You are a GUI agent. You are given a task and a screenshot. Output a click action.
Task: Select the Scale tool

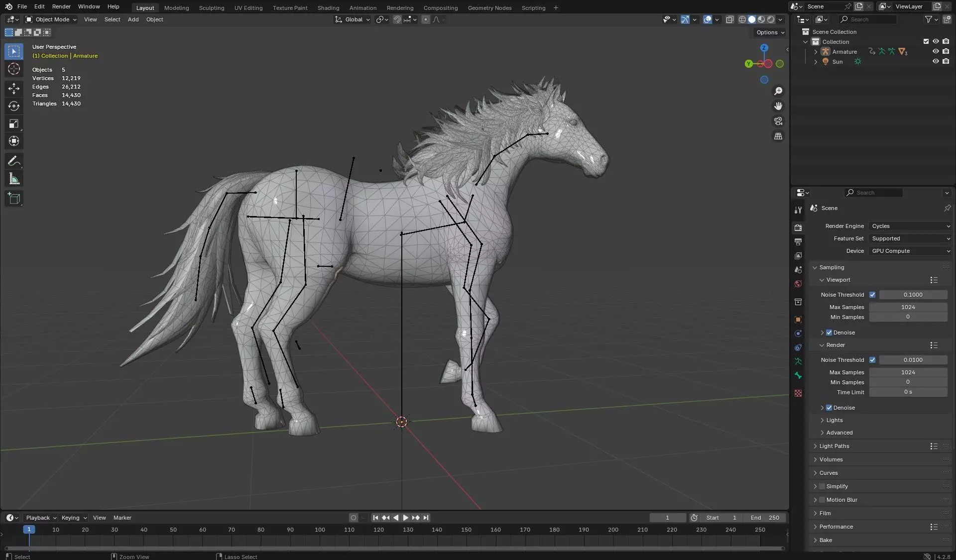click(14, 123)
